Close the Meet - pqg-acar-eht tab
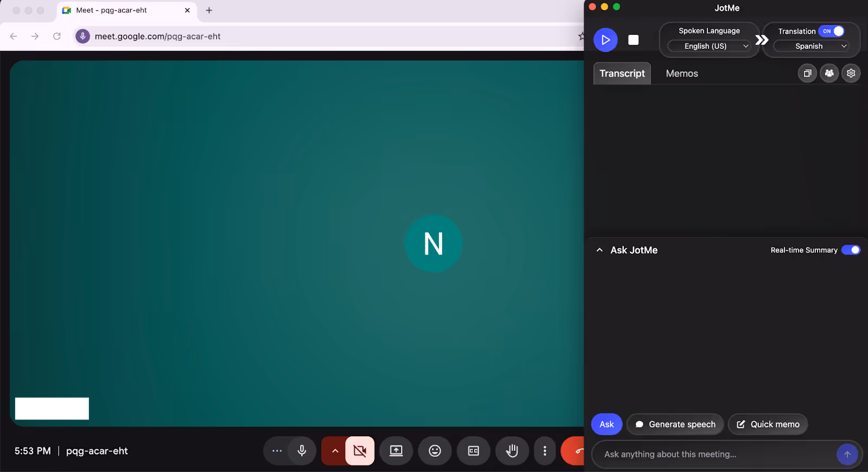Viewport: 868px width, 472px height. 187,10
